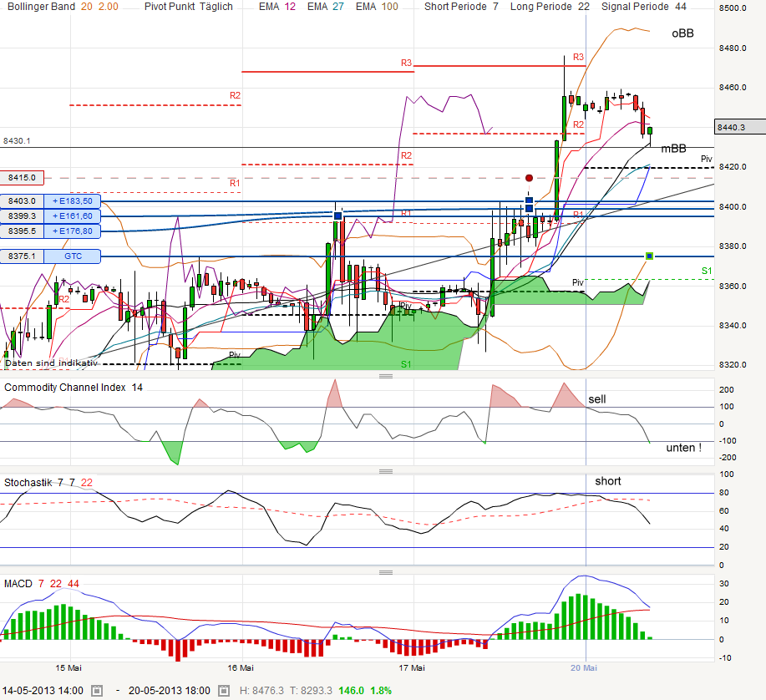Select the 8403.0 order level label

pos(22,201)
